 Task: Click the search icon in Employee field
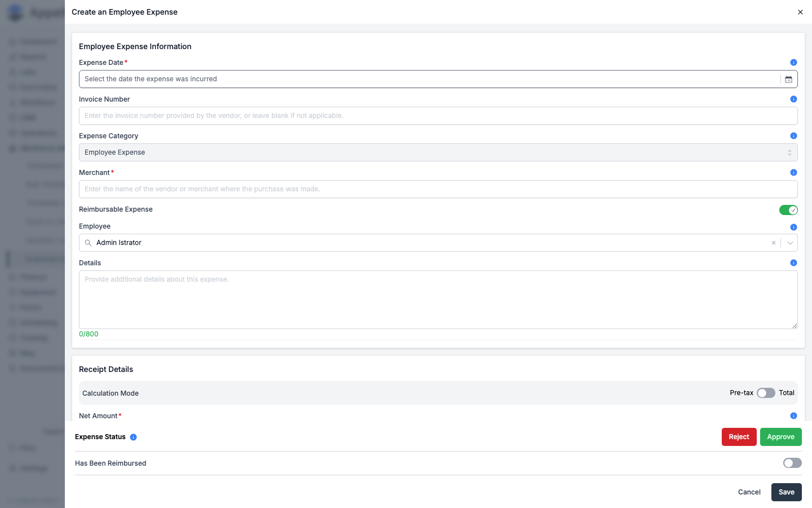88,243
